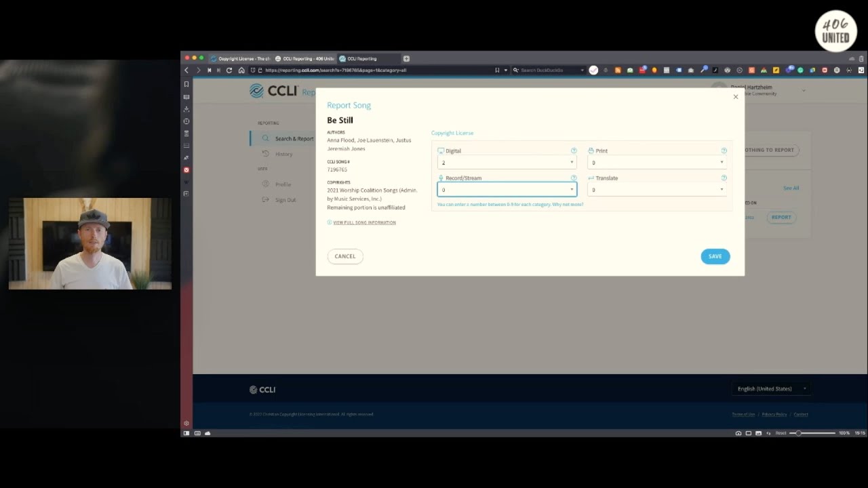Open RSS feed extension icon

pos(618,70)
